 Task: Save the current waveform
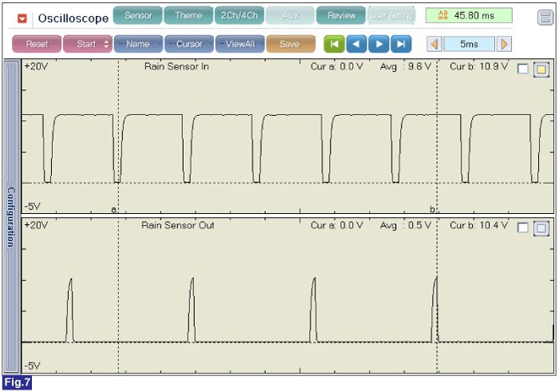point(290,44)
